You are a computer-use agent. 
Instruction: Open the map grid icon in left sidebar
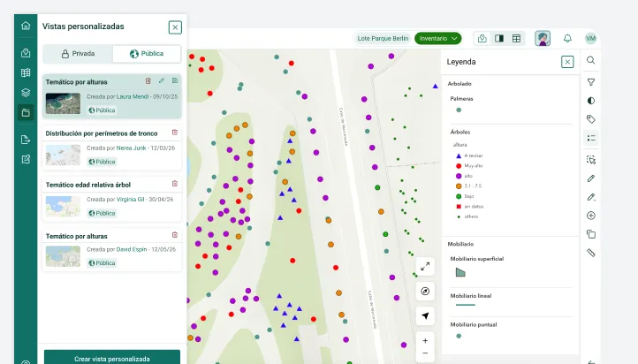pos(26,72)
